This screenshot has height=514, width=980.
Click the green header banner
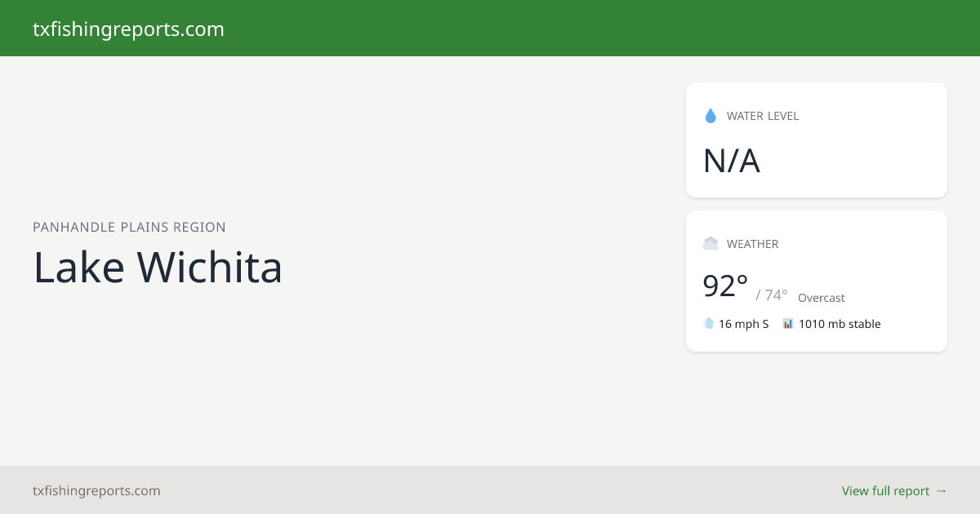tap(490, 28)
